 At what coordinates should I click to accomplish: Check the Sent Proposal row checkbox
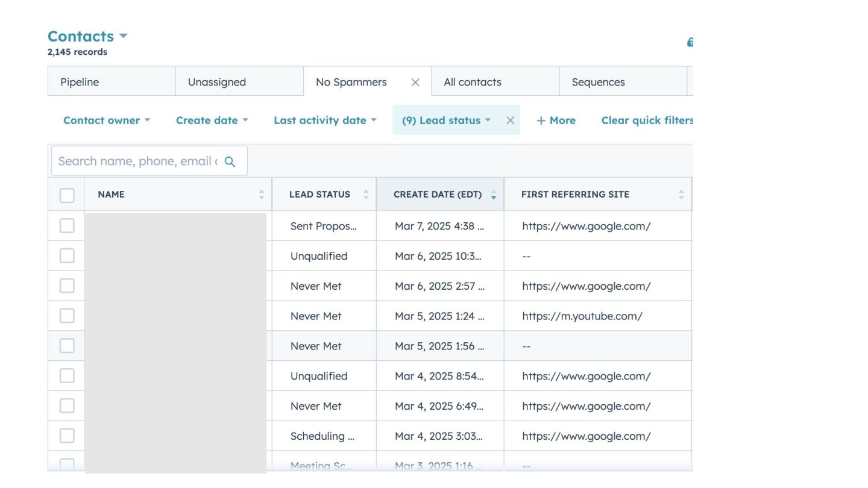coord(67,226)
